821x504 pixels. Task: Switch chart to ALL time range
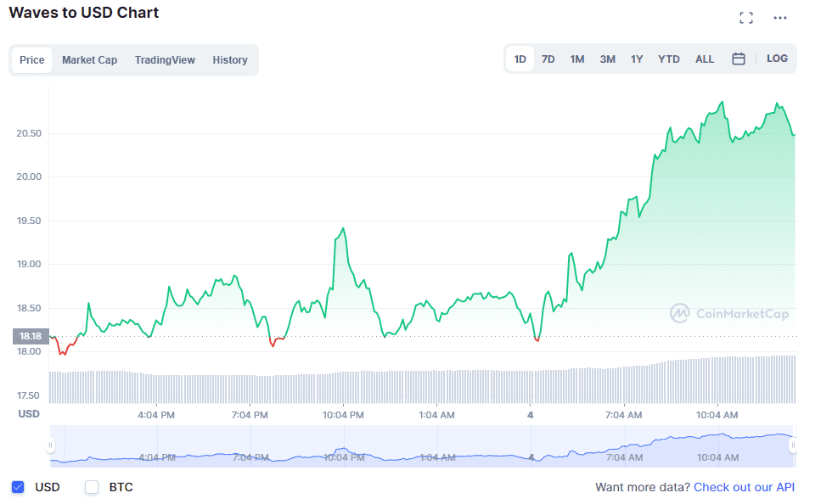(704, 59)
